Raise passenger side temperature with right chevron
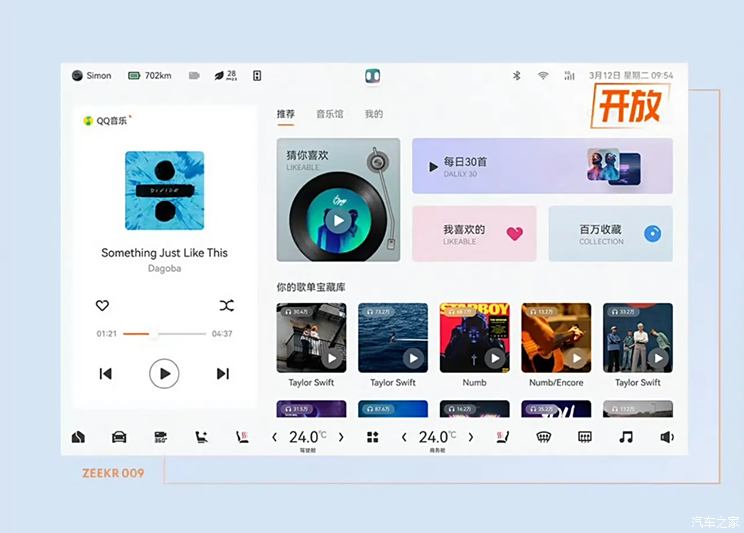This screenshot has width=744, height=533. tap(471, 437)
